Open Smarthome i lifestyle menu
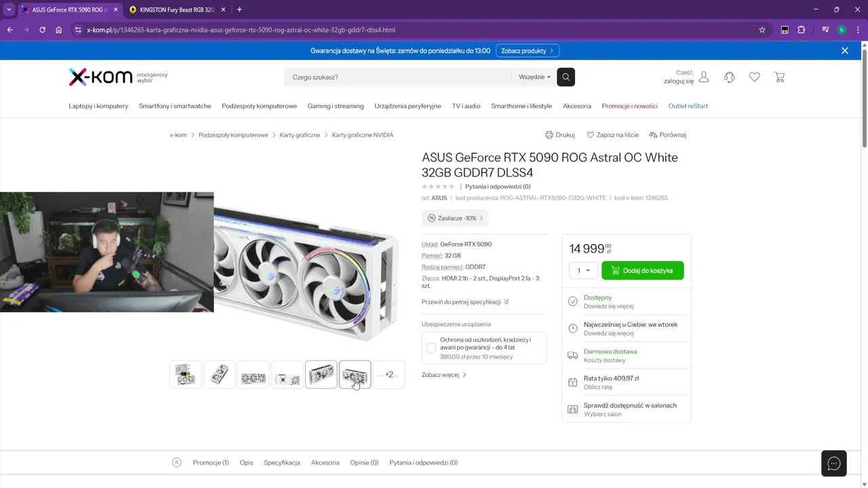Image resolution: width=868 pixels, height=488 pixels. coord(521,106)
